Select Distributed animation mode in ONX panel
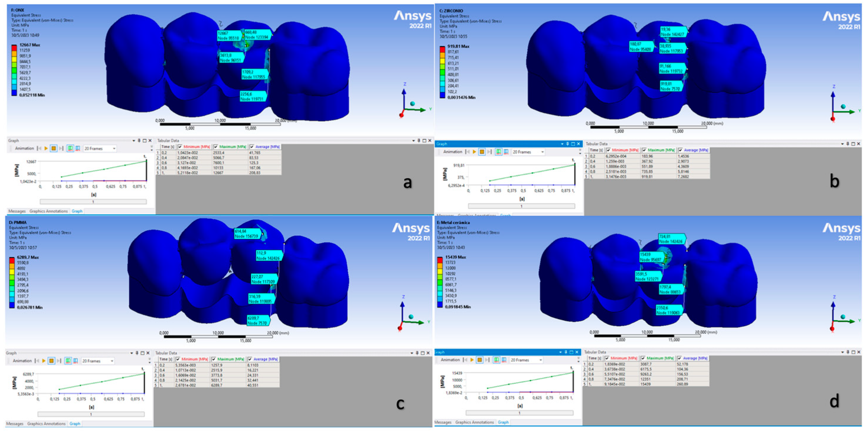 click(70, 149)
